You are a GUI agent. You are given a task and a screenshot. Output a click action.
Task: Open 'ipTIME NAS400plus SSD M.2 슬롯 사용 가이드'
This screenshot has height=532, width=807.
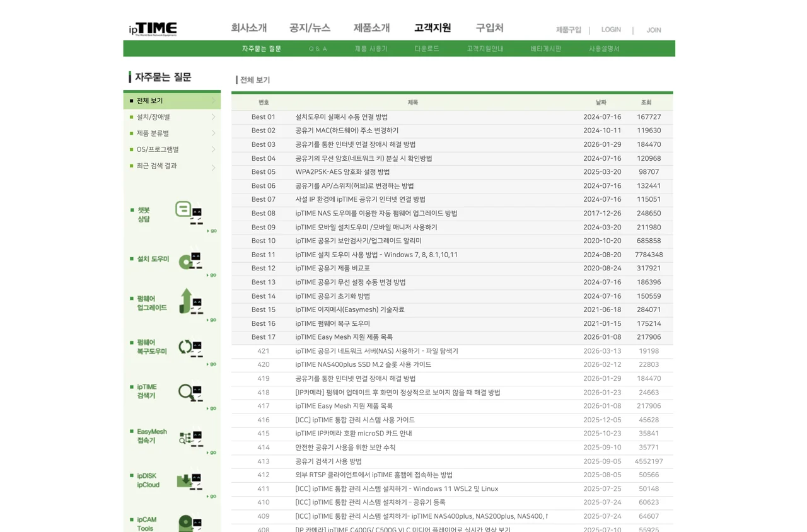click(x=363, y=365)
